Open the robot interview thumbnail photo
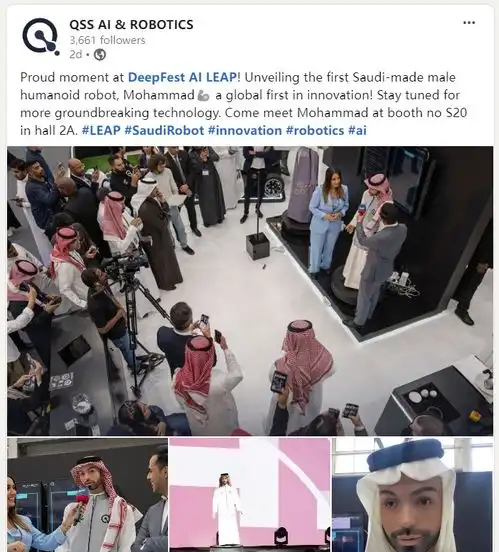Image resolution: width=499 pixels, height=552 pixels. point(87,495)
